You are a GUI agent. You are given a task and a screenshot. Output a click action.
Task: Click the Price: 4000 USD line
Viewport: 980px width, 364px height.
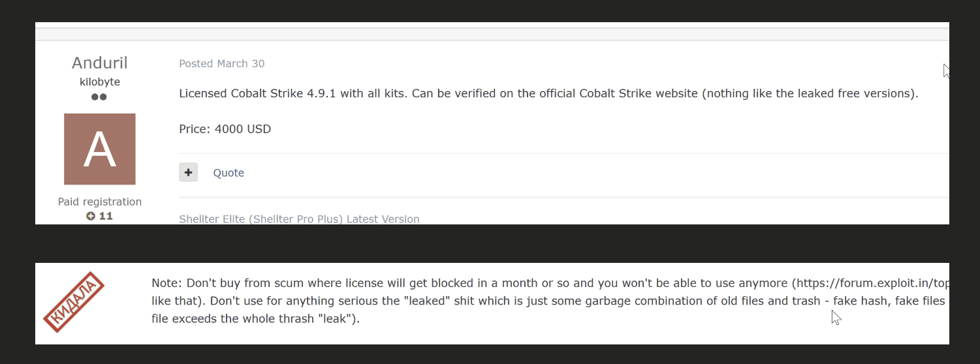click(225, 129)
